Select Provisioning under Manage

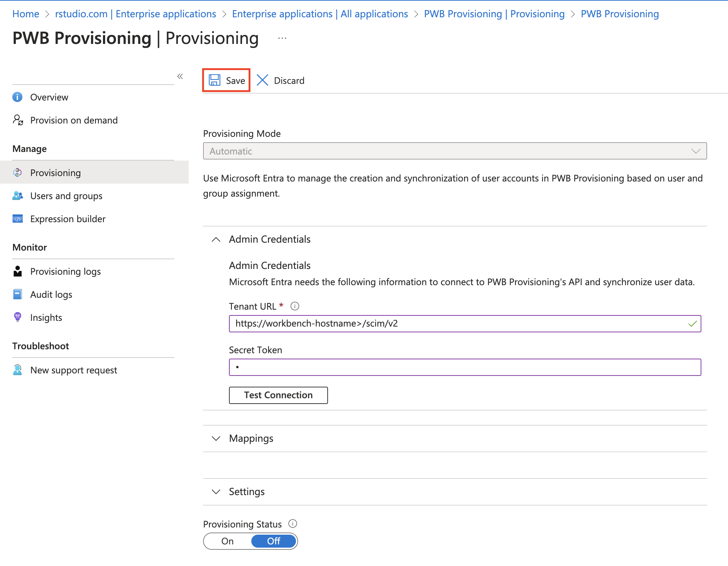click(94, 172)
